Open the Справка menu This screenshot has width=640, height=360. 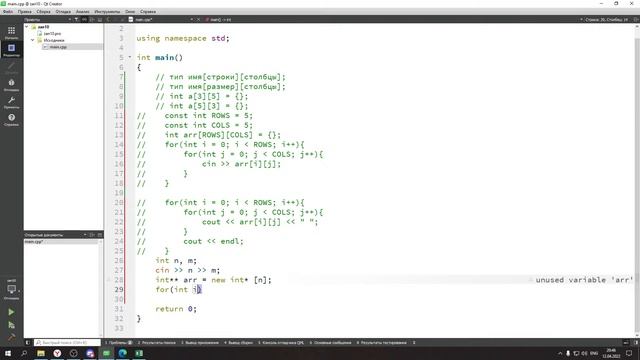coord(148,11)
